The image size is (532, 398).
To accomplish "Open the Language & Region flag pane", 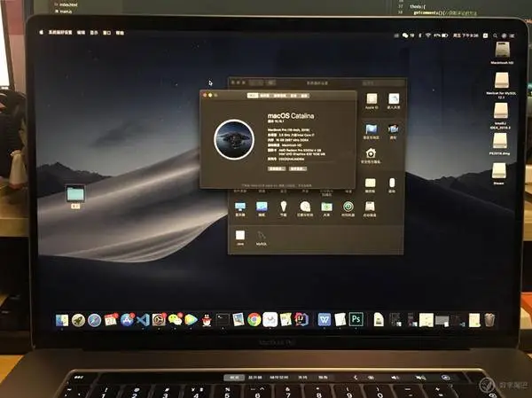I will (371, 131).
